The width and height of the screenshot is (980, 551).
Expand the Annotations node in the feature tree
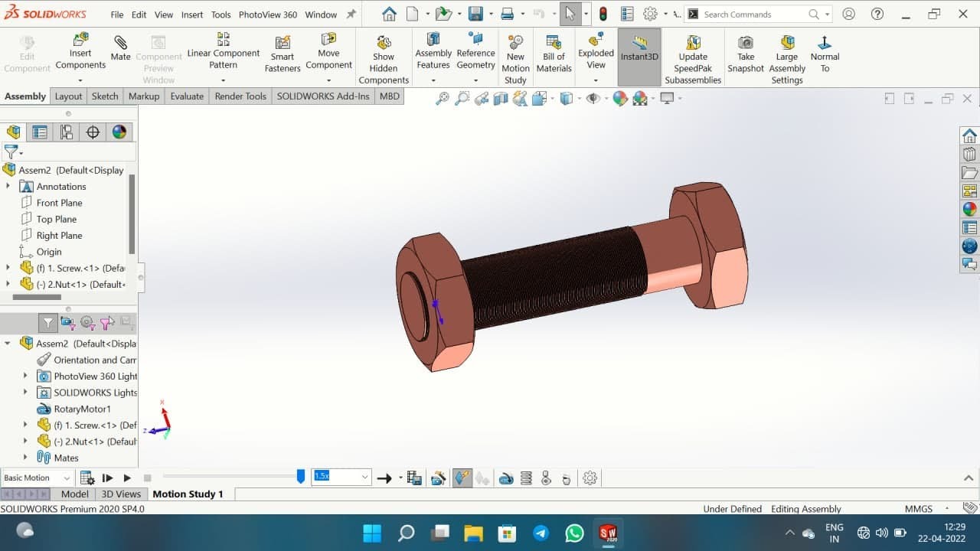[8, 187]
